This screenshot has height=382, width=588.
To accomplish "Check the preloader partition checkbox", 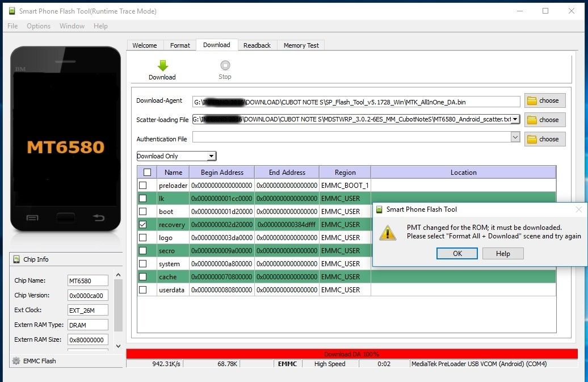I will (x=143, y=185).
